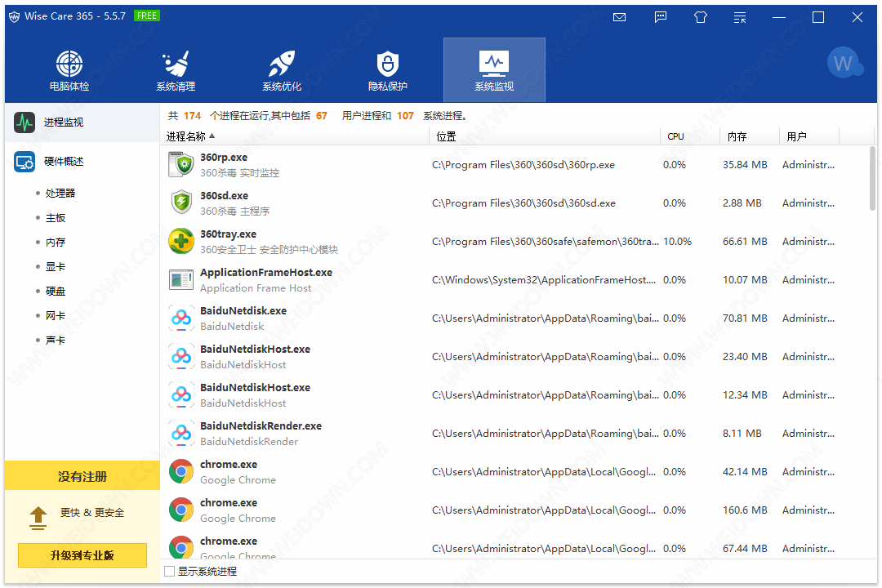Viewport: 882px width, 588px height.
Task: Enable the 显示系统进程 checkbox
Action: (x=170, y=572)
